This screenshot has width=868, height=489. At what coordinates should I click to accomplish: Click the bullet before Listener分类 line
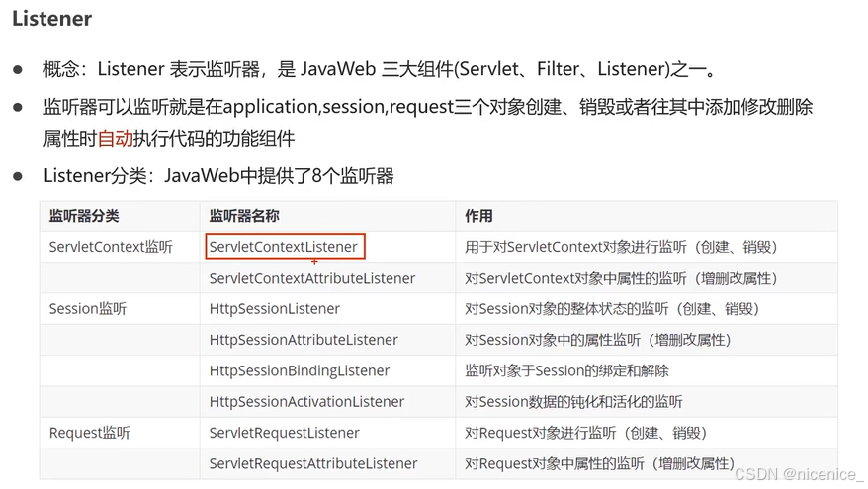coord(18,177)
